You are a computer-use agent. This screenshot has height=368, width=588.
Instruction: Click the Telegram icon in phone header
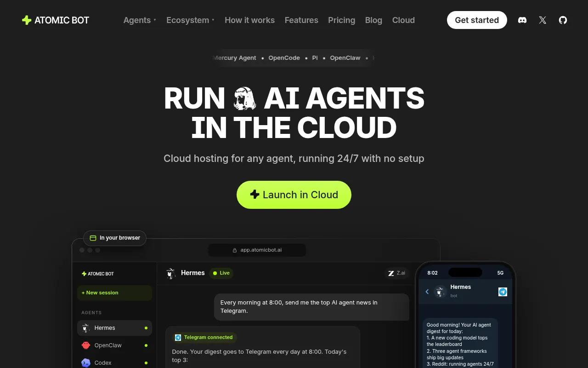[x=503, y=292]
